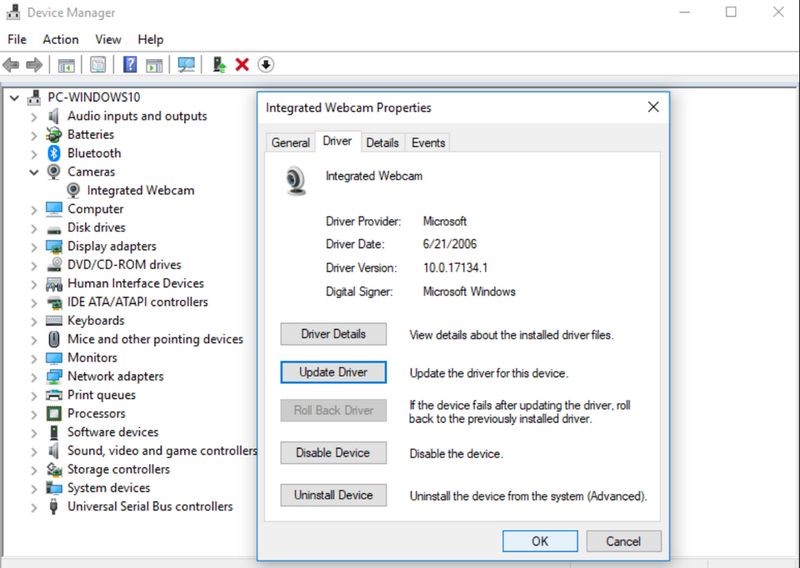Select the System devices label

tap(109, 488)
